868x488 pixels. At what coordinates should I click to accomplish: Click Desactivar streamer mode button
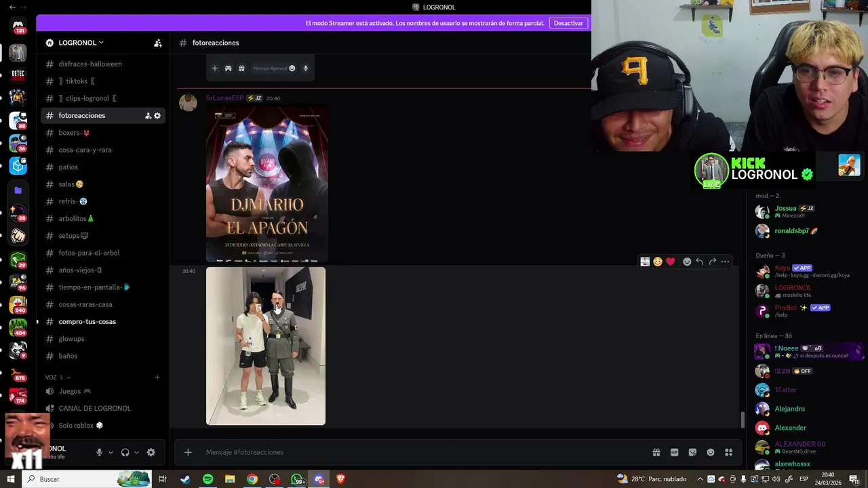tap(568, 23)
